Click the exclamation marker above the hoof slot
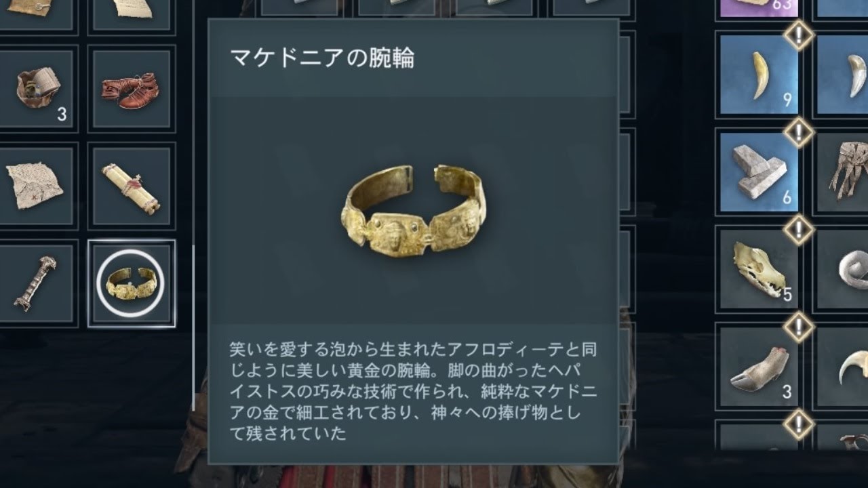The width and height of the screenshot is (868, 488). 800,327
